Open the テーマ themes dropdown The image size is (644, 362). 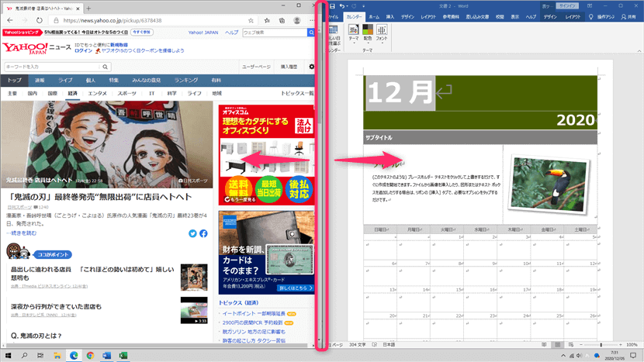click(x=354, y=34)
